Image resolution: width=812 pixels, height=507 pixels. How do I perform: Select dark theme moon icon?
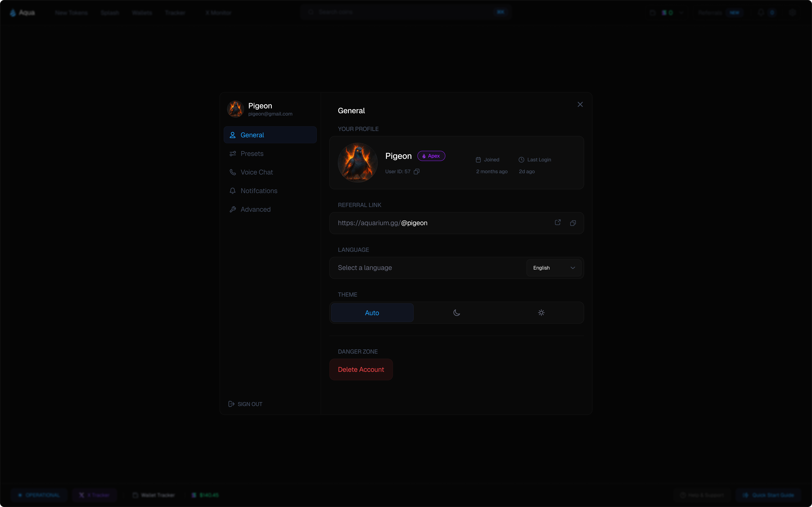pyautogui.click(x=457, y=313)
